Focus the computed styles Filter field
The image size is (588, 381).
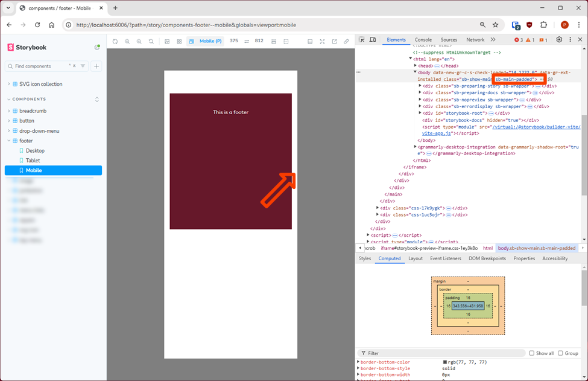441,353
